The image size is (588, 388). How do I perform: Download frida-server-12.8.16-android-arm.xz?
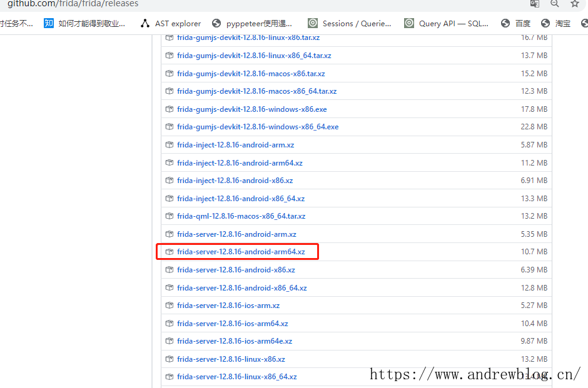coord(236,234)
